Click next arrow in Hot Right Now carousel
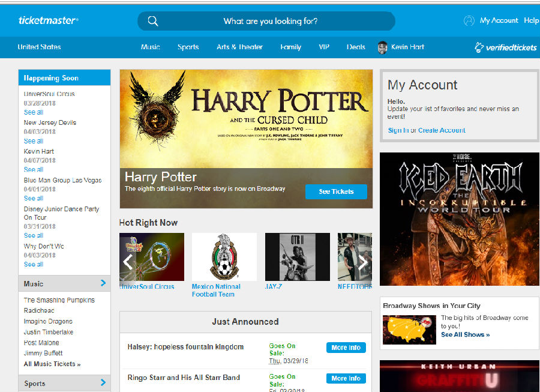This screenshot has height=392, width=540. click(363, 262)
